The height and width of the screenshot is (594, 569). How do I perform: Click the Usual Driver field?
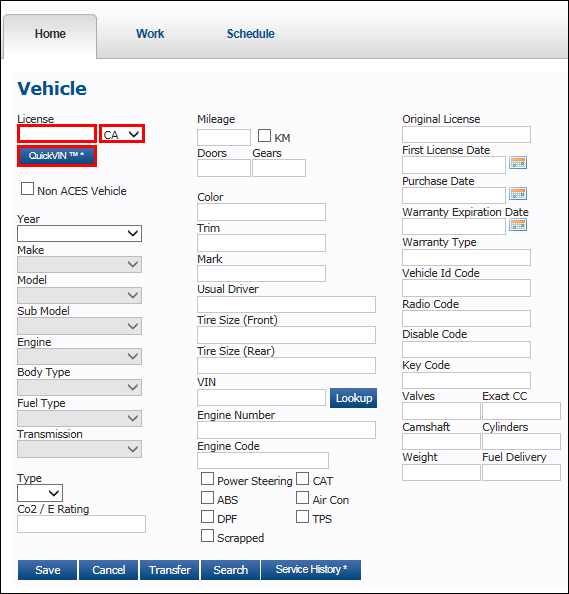[x=286, y=305]
